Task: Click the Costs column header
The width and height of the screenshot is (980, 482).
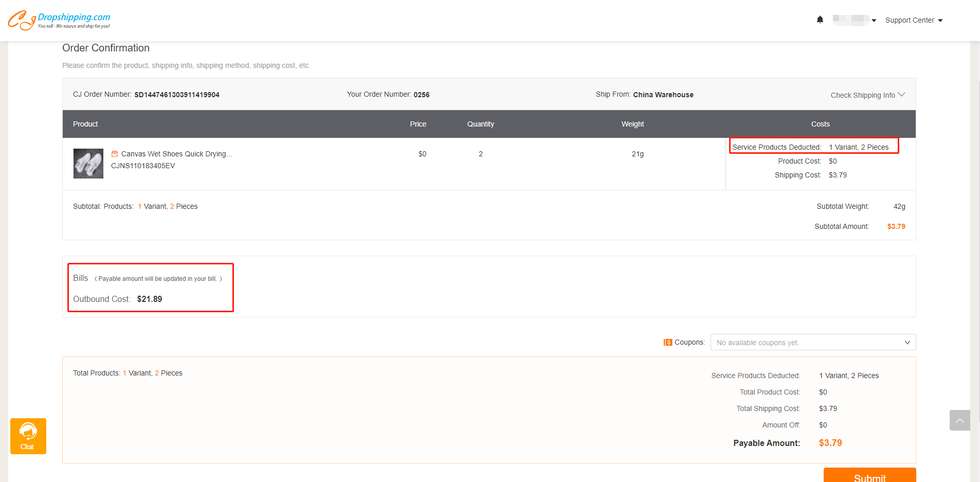Action: click(820, 124)
